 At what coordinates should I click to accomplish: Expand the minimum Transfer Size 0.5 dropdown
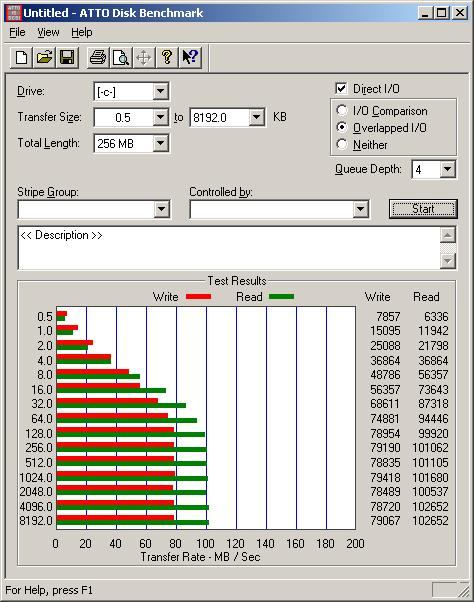coord(160,117)
